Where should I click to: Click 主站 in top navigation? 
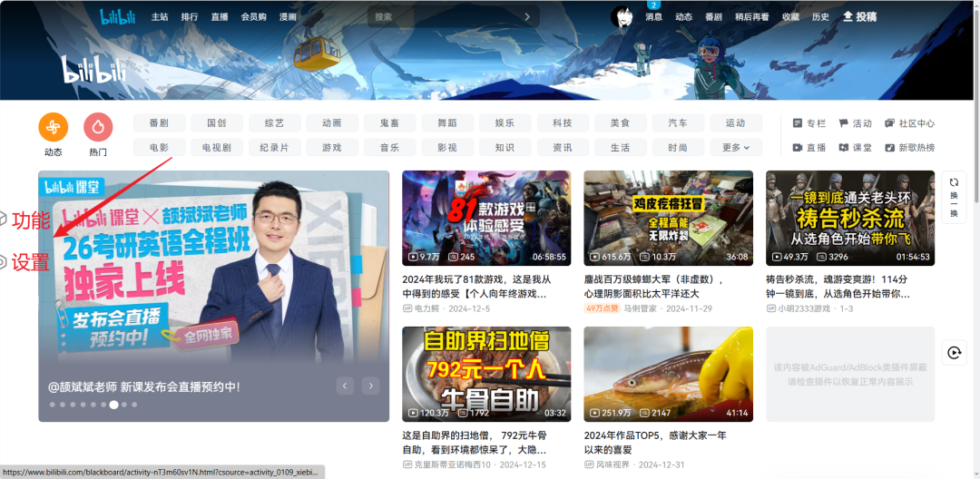click(160, 17)
